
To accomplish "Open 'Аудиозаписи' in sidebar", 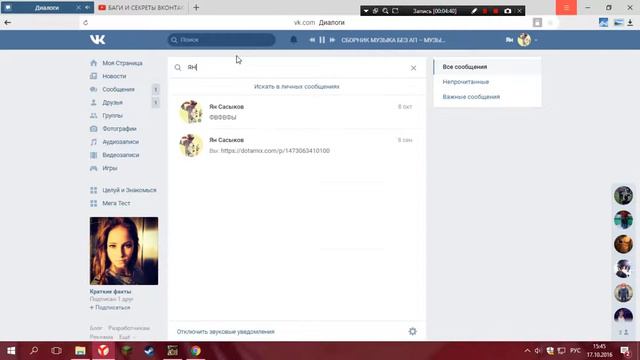I will (120, 142).
